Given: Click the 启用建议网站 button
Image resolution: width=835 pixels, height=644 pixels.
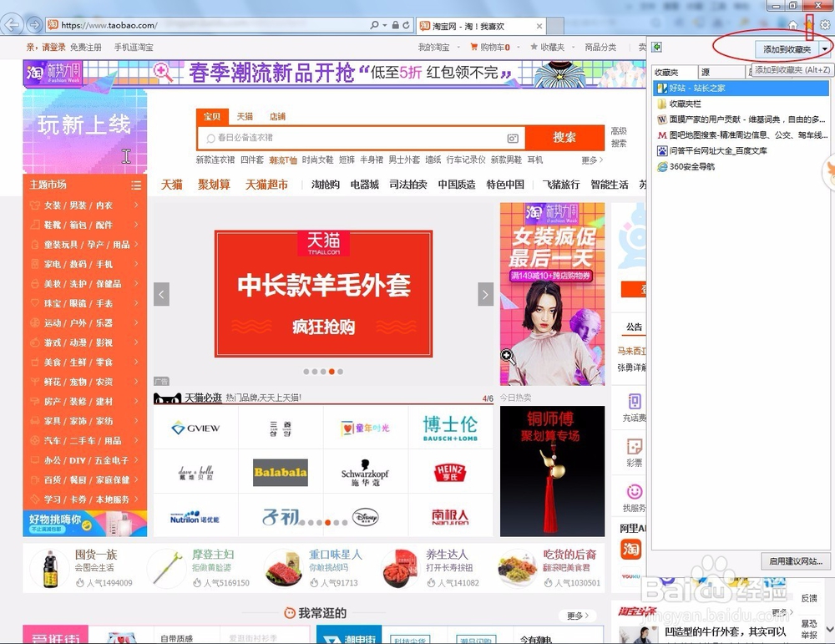Looking at the screenshot, I should tap(796, 561).
